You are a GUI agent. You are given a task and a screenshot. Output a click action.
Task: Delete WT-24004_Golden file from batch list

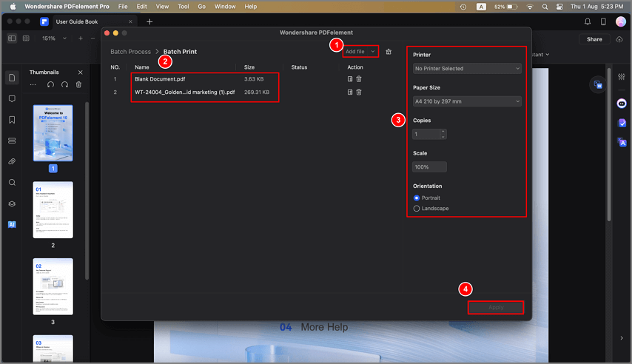pyautogui.click(x=359, y=92)
